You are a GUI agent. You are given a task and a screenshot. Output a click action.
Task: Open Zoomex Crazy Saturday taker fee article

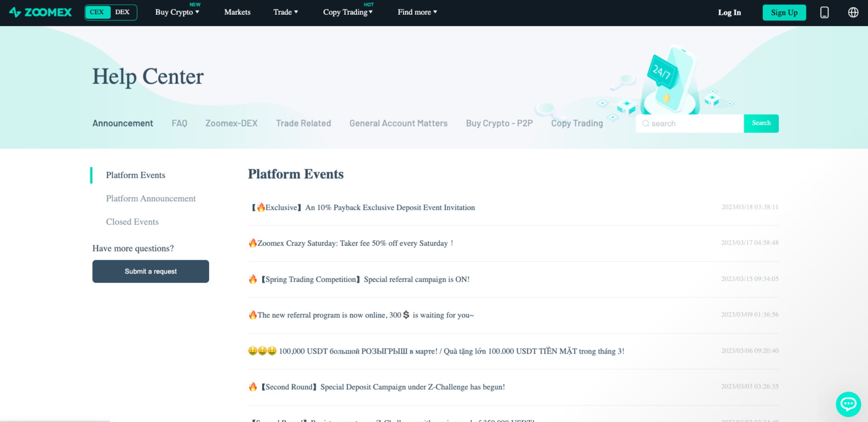pos(351,243)
